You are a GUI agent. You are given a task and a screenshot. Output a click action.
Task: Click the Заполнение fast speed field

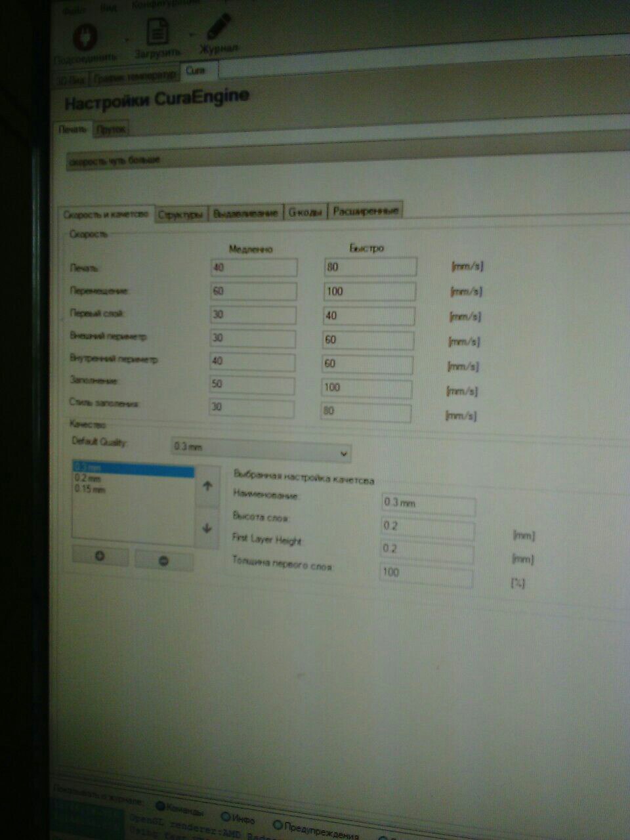[x=367, y=388]
